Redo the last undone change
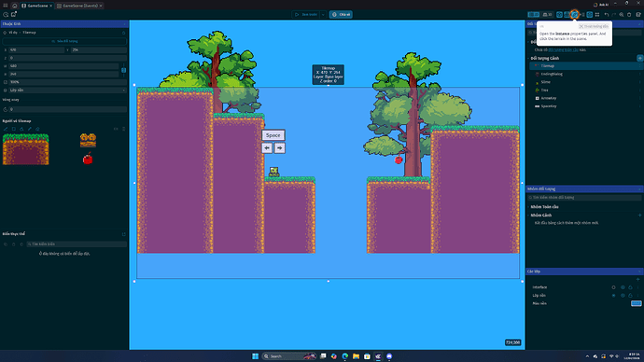 coord(614,14)
